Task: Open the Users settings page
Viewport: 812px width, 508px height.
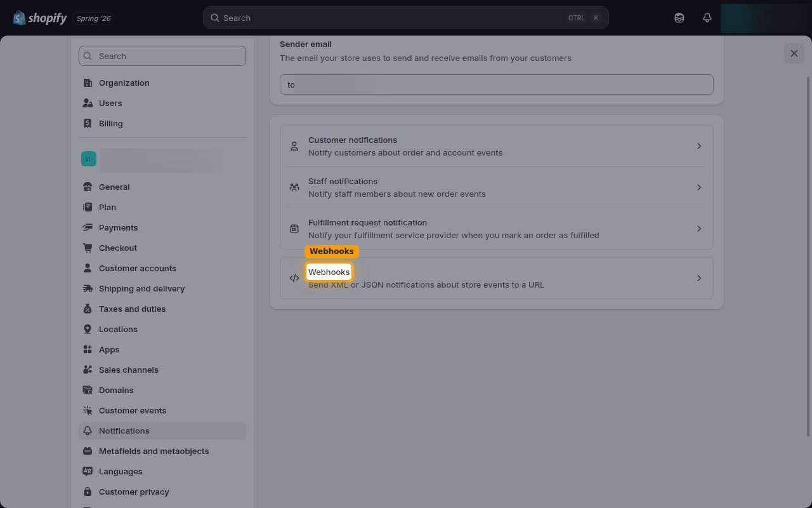Action: pyautogui.click(x=162, y=103)
